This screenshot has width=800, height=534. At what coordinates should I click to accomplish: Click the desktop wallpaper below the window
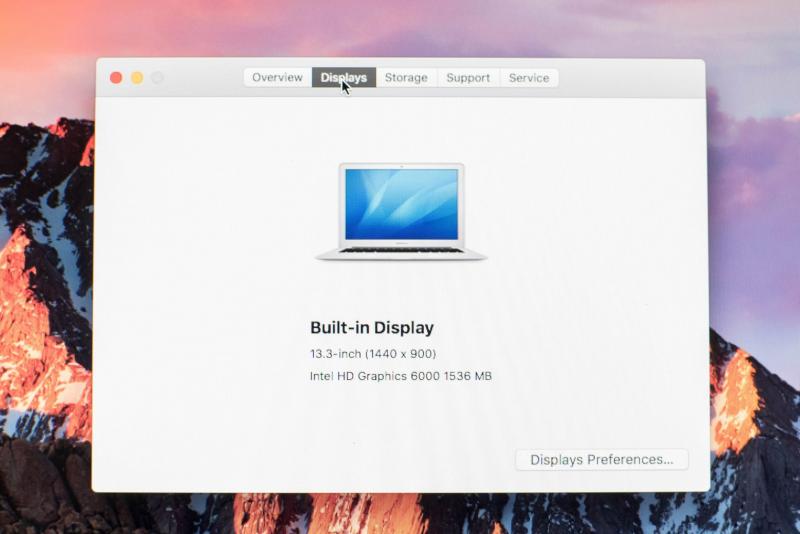click(x=400, y=514)
